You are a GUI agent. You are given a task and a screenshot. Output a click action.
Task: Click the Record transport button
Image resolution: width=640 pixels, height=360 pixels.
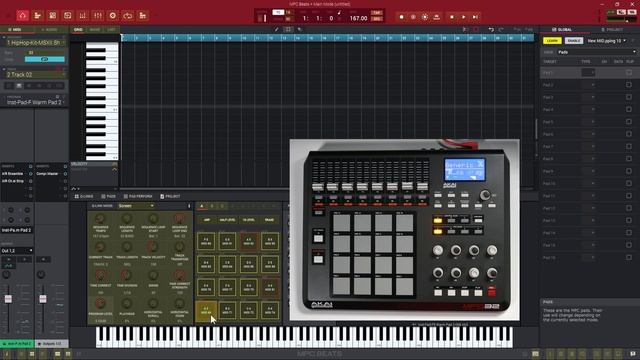[x=402, y=17]
